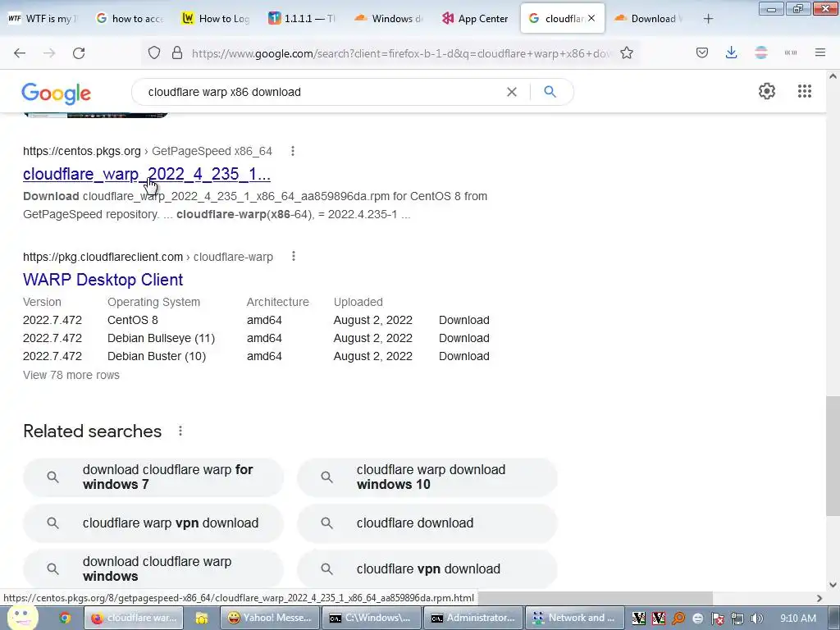This screenshot has height=630, width=840.
Task: Search cloudflare warp download windows 10
Action: pos(427,477)
